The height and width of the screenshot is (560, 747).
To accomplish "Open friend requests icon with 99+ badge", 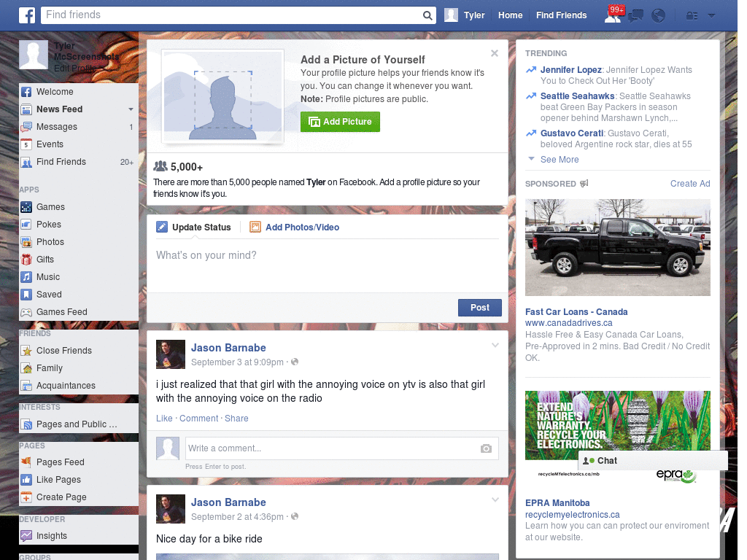I will point(613,15).
